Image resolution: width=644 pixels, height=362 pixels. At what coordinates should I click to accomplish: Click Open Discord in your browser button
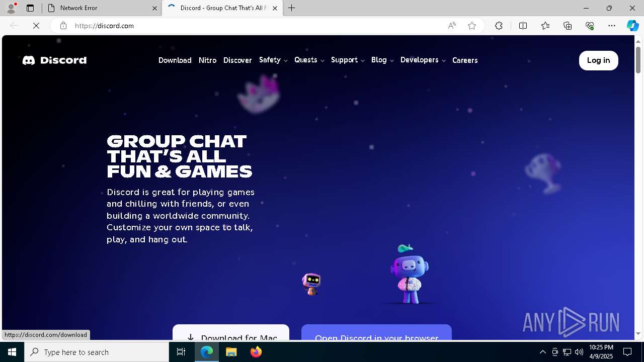(x=376, y=333)
